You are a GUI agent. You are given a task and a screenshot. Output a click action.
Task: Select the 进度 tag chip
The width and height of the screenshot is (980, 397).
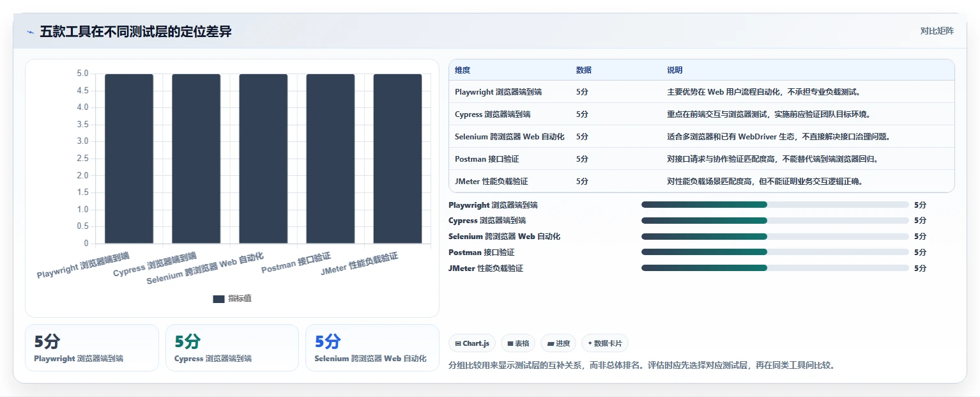(x=558, y=343)
